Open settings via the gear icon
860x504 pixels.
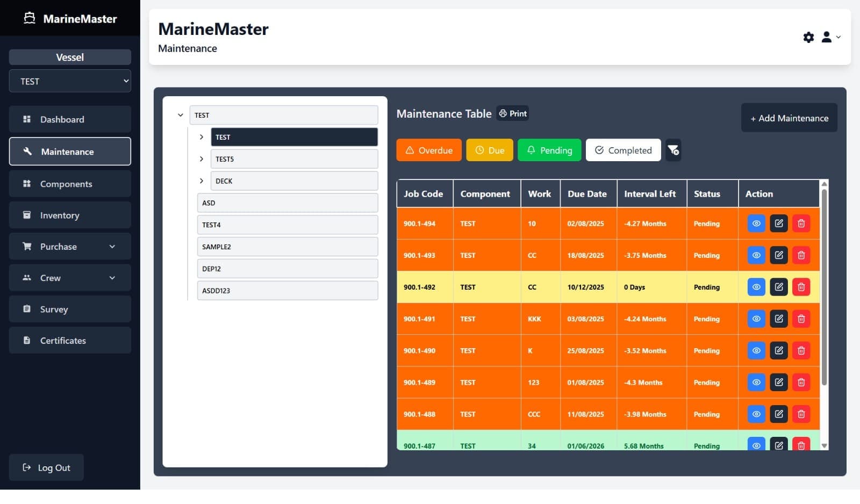point(808,37)
